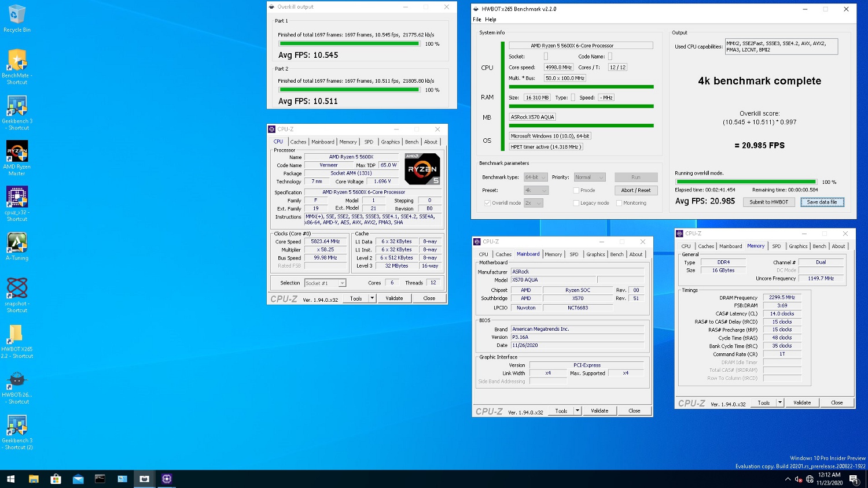
Task: Click DRAM Frequency field 2299.5 MHz
Action: (782, 298)
